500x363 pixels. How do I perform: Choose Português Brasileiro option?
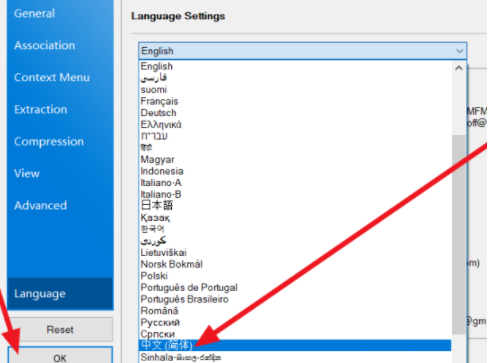(x=295, y=299)
